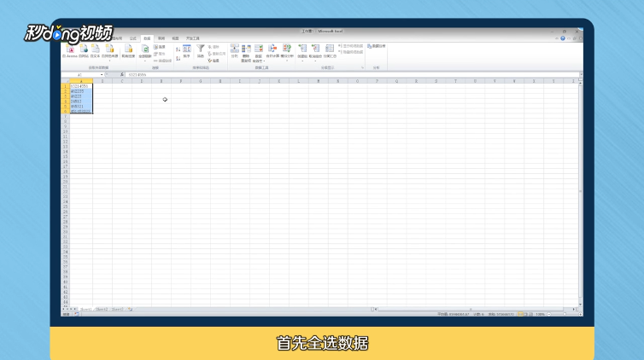The width and height of the screenshot is (644, 360).
Task: Open Advanced filter options
Action: click(214, 61)
